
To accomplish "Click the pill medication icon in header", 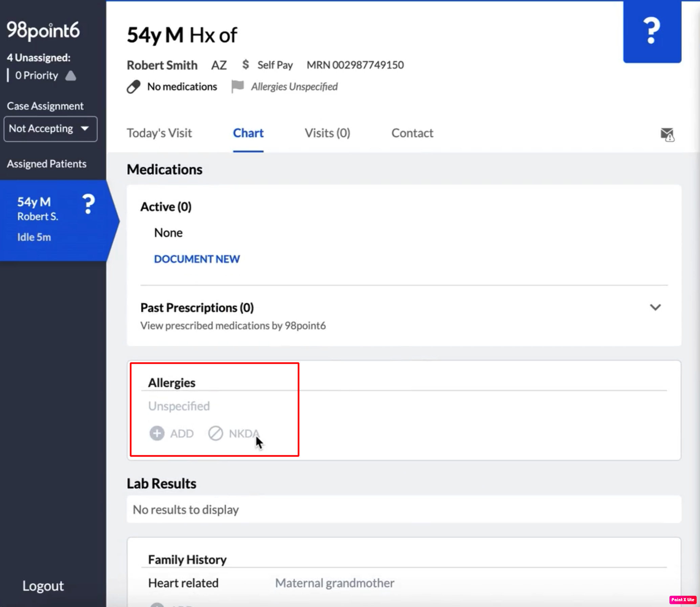I will 133,87.
